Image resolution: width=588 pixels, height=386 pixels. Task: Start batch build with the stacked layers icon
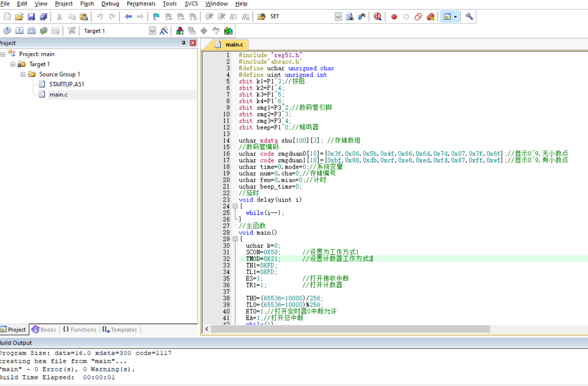44,31
